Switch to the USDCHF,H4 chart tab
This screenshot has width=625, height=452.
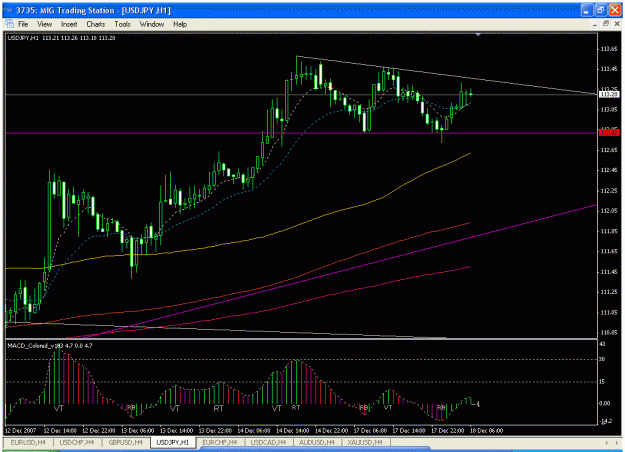(77, 442)
